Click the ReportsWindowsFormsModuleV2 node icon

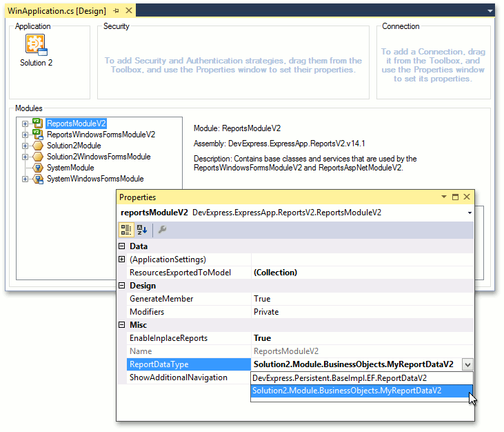(x=38, y=135)
